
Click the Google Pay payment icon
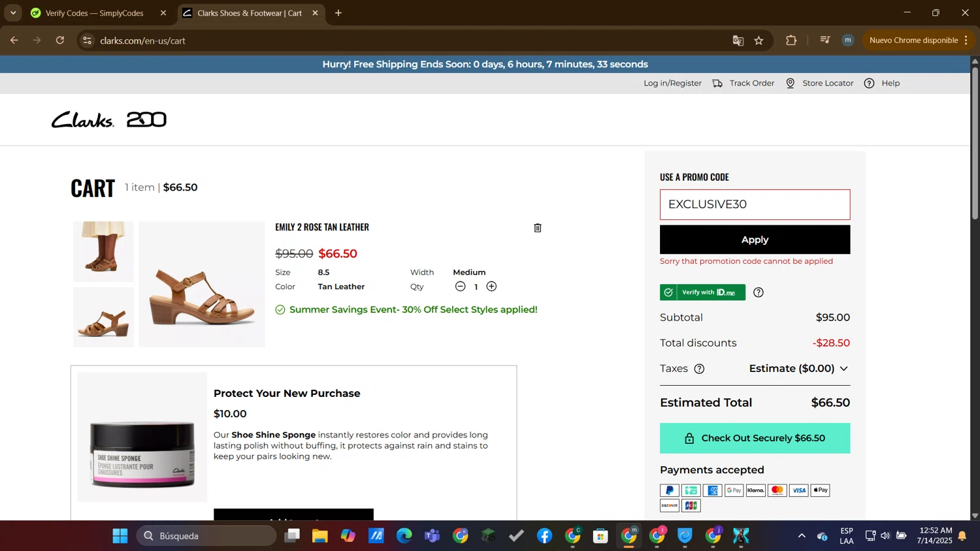(x=734, y=490)
